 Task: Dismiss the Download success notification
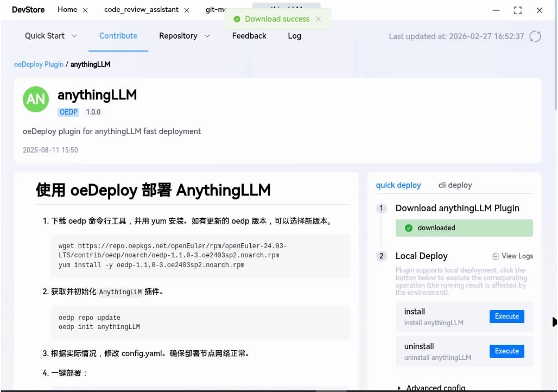(x=319, y=19)
